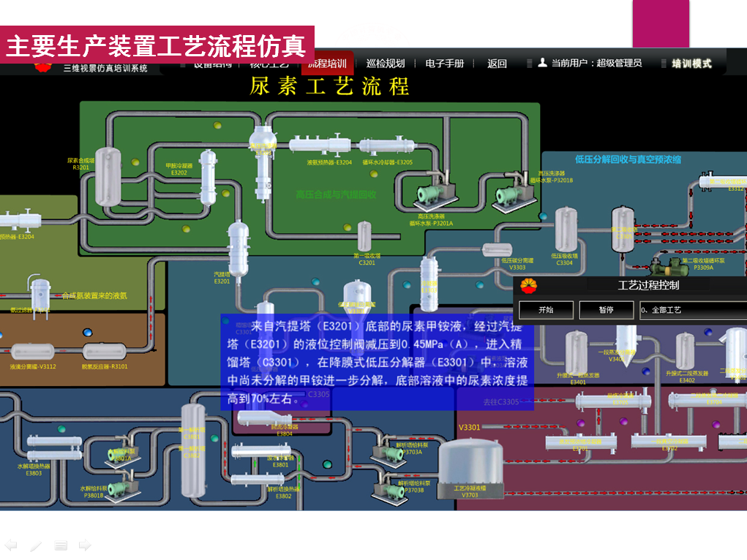747x560 pixels.
Task: Click the 暂停 button in 工艺过程控制
Action: (606, 310)
